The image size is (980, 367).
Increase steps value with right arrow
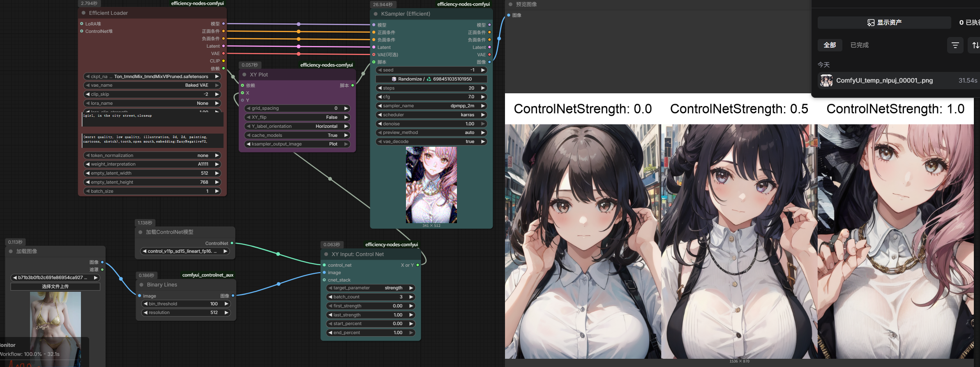tap(483, 88)
